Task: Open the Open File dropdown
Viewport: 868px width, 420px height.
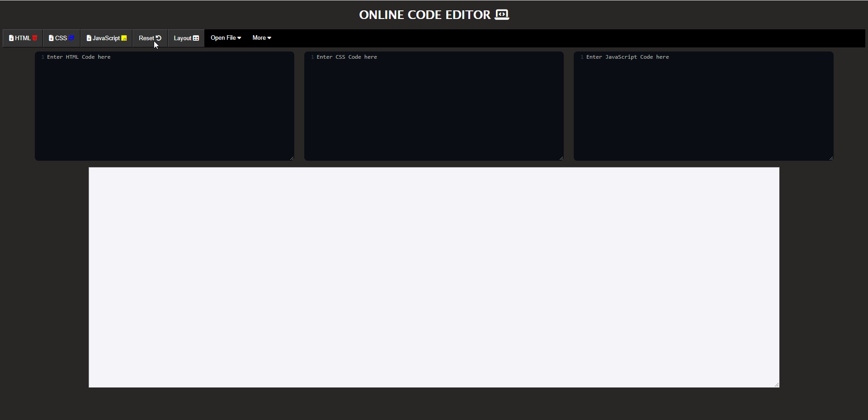Action: [x=225, y=38]
